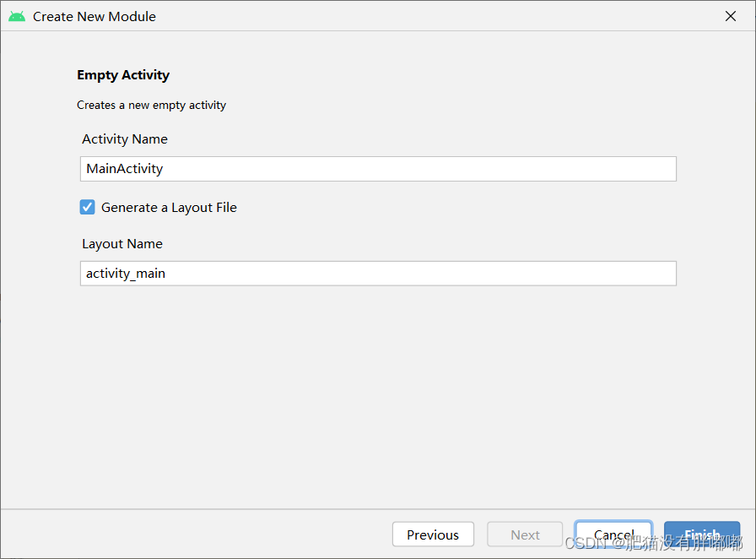Viewport: 756px width, 559px height.
Task: Click the Previous button
Action: point(433,534)
